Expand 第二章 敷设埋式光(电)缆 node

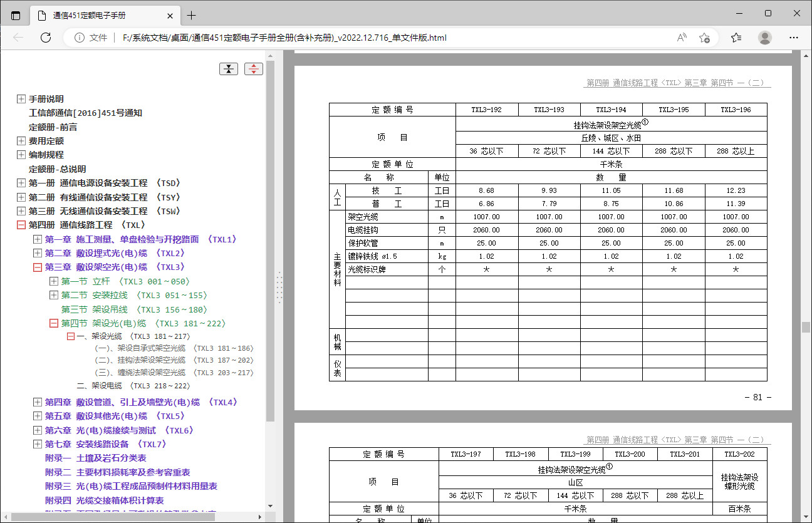pyautogui.click(x=38, y=253)
